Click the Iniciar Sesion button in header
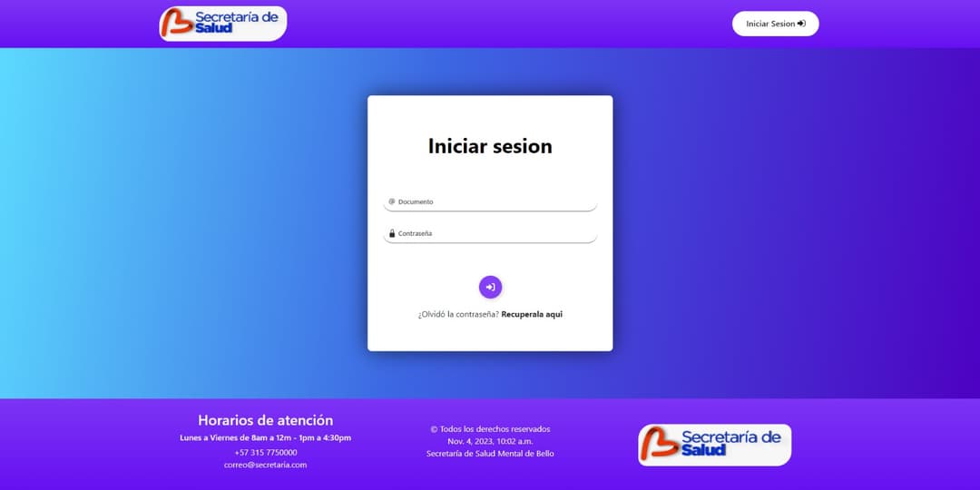 click(x=775, y=24)
